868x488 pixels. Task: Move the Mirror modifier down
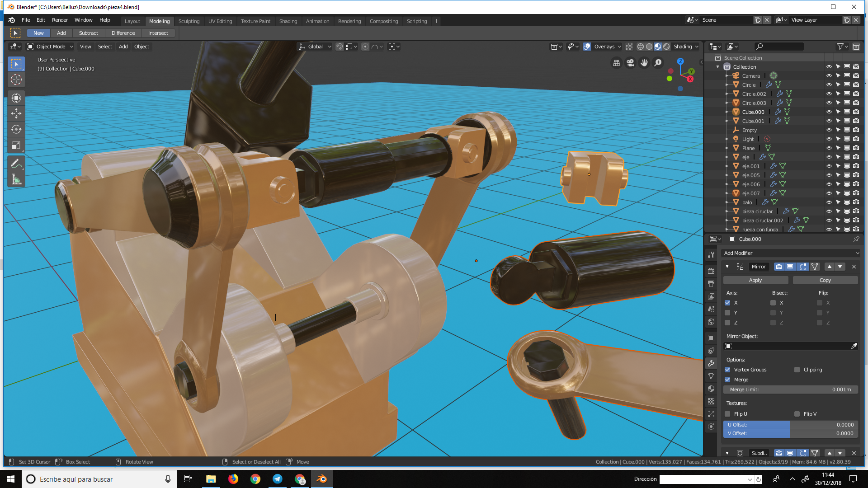(x=840, y=267)
